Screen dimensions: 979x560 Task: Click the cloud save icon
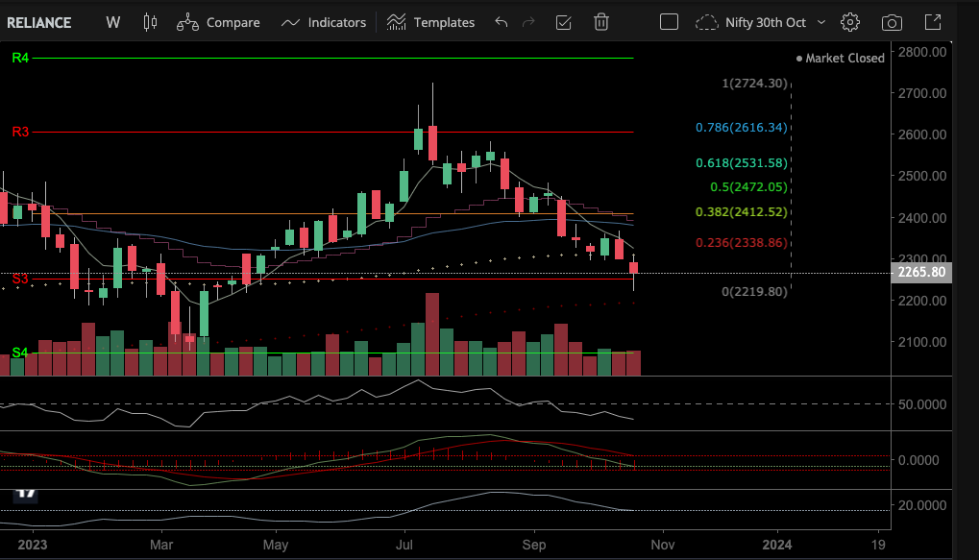pyautogui.click(x=706, y=22)
